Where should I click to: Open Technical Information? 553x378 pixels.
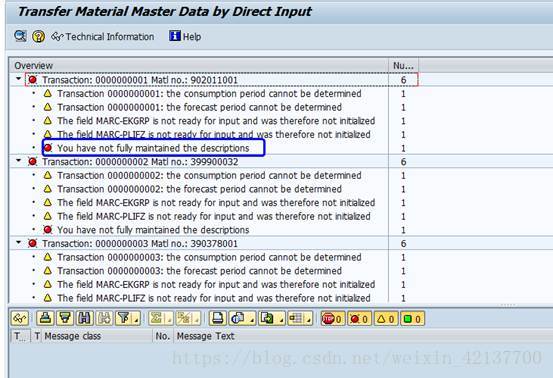coord(103,37)
